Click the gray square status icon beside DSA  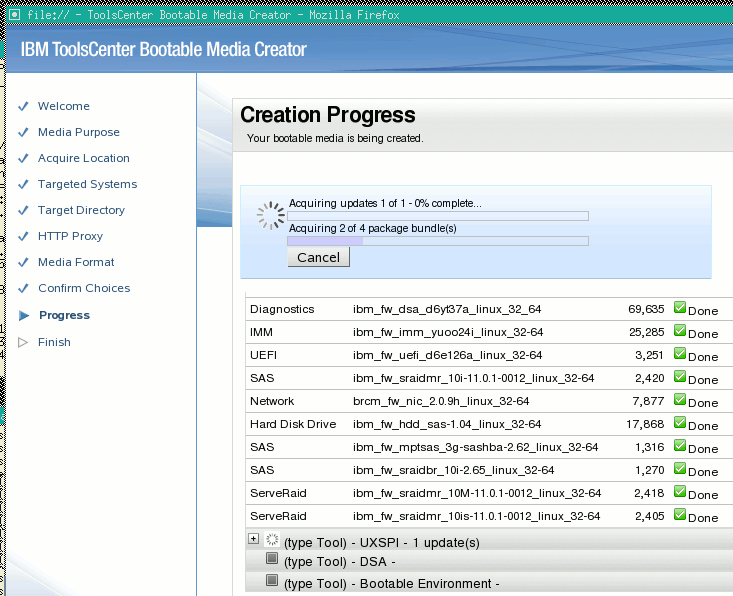(x=272, y=558)
